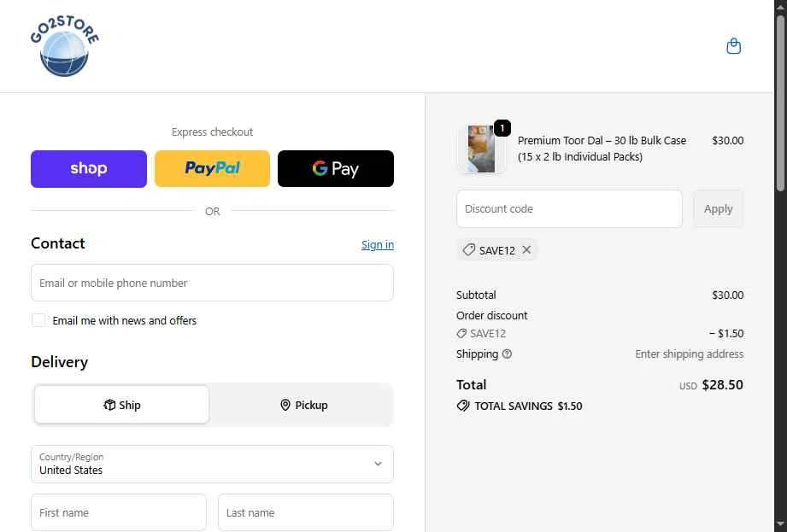
Task: Select the Ship delivery option
Action: pyautogui.click(x=122, y=405)
